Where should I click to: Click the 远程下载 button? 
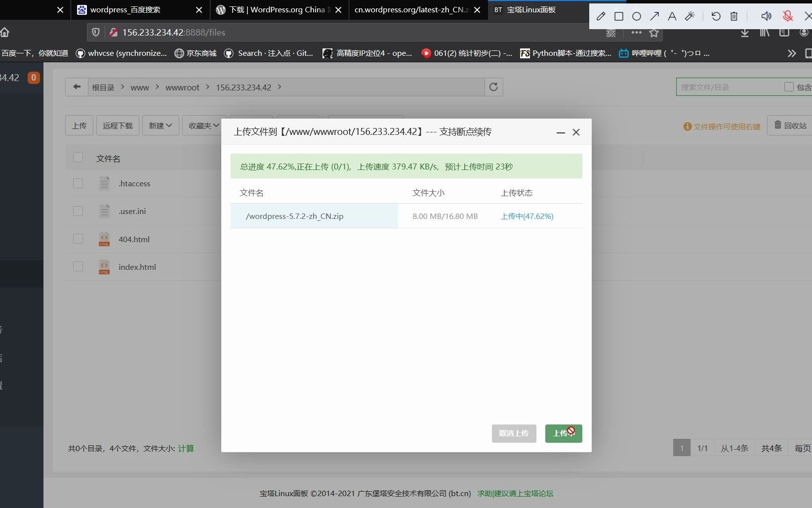coord(118,126)
